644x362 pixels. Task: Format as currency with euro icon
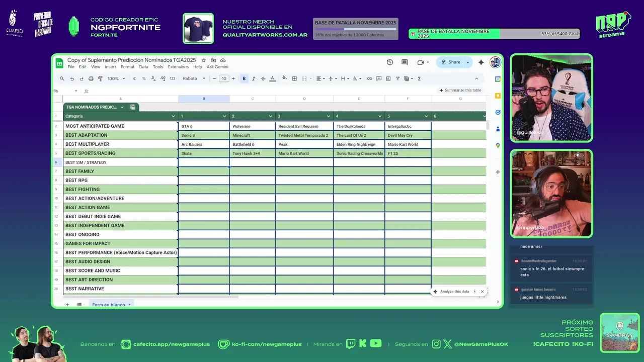(134, 78)
